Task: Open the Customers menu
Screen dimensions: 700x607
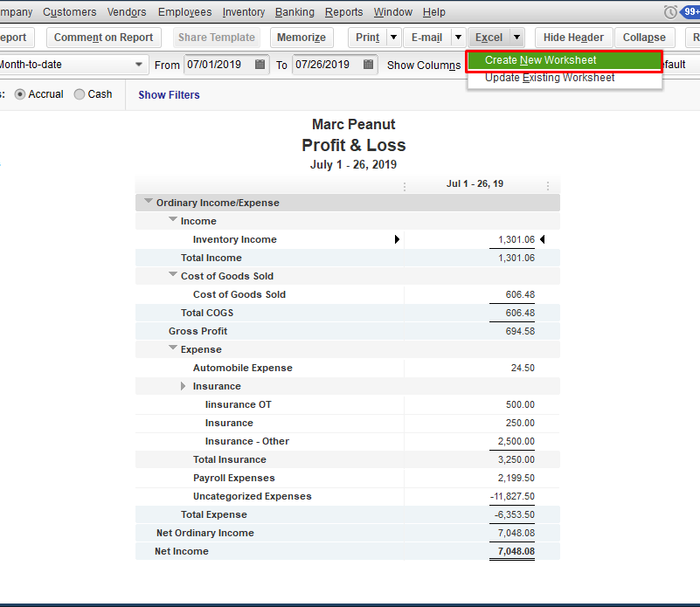Action: coord(70,12)
